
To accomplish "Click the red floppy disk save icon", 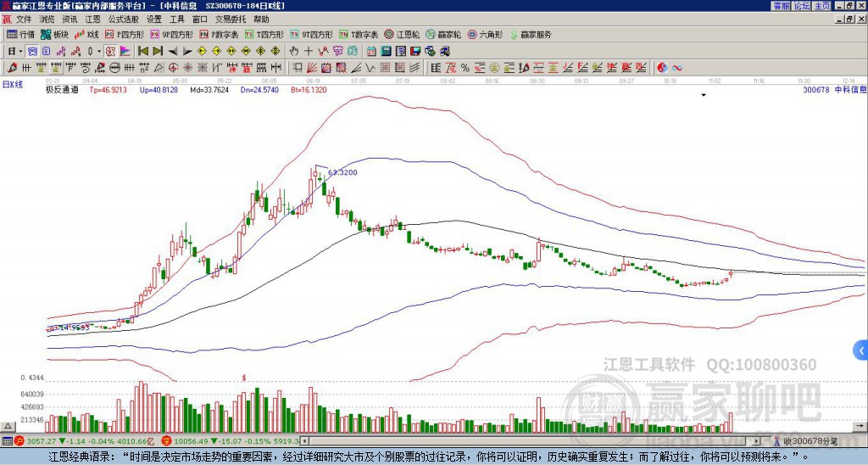I will (415, 52).
